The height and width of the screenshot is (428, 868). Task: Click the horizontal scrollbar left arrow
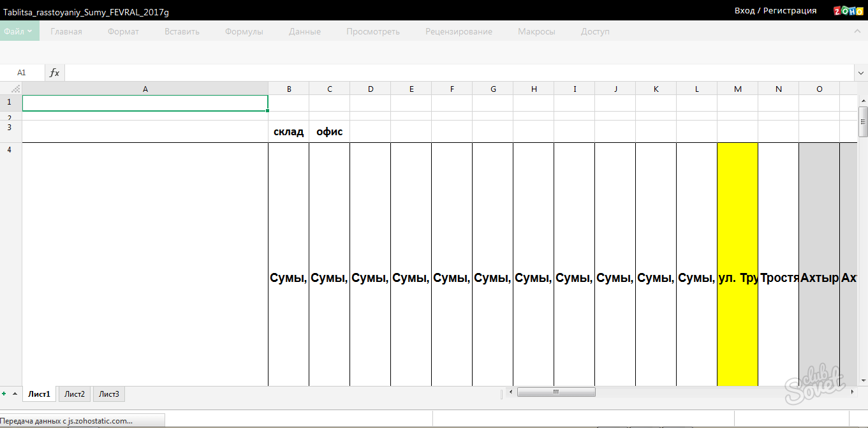pyautogui.click(x=510, y=392)
